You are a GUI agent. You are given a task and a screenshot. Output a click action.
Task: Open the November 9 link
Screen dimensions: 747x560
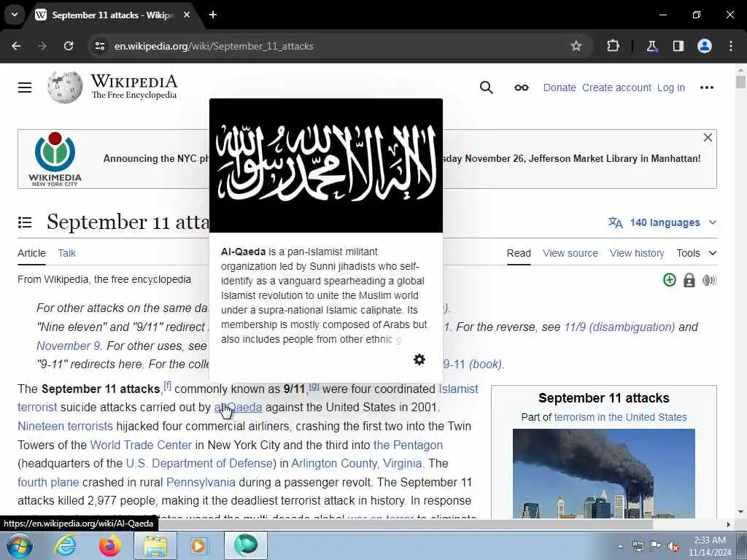[x=68, y=346]
